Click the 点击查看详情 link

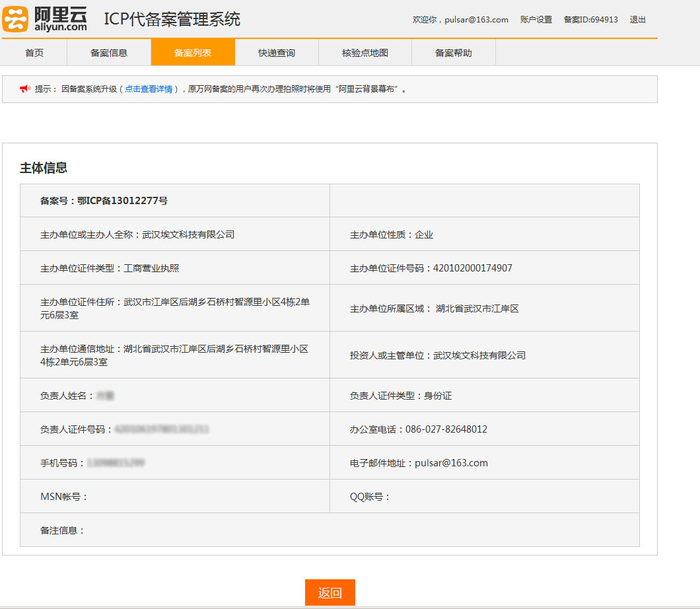pos(149,89)
